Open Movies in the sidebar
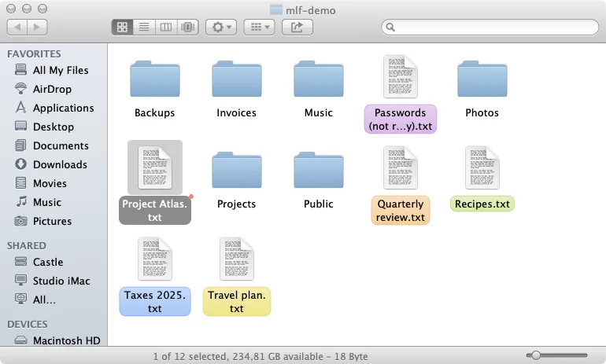Viewport: 606px width, 364px height. point(54,184)
